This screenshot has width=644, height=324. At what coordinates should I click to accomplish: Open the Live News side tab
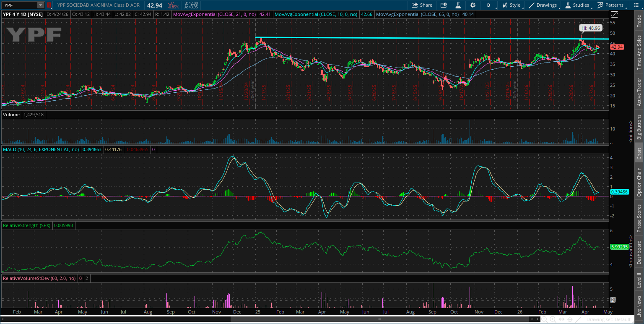(639, 306)
